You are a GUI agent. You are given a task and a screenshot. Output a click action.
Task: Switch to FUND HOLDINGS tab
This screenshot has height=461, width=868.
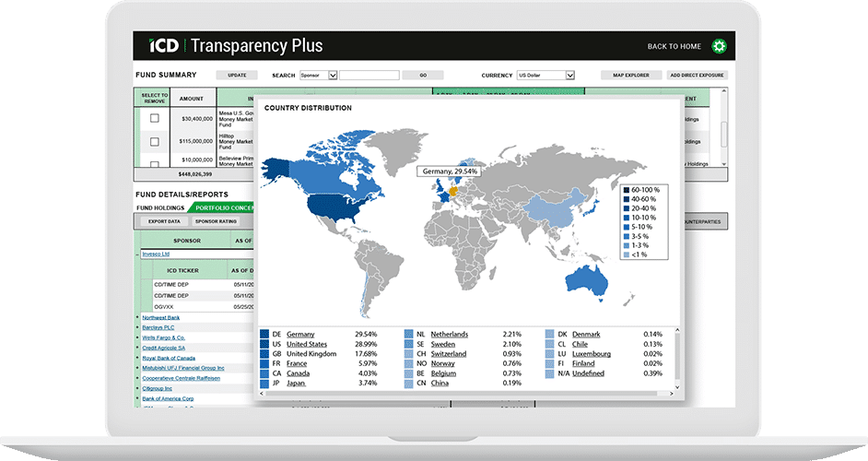pyautogui.click(x=160, y=207)
